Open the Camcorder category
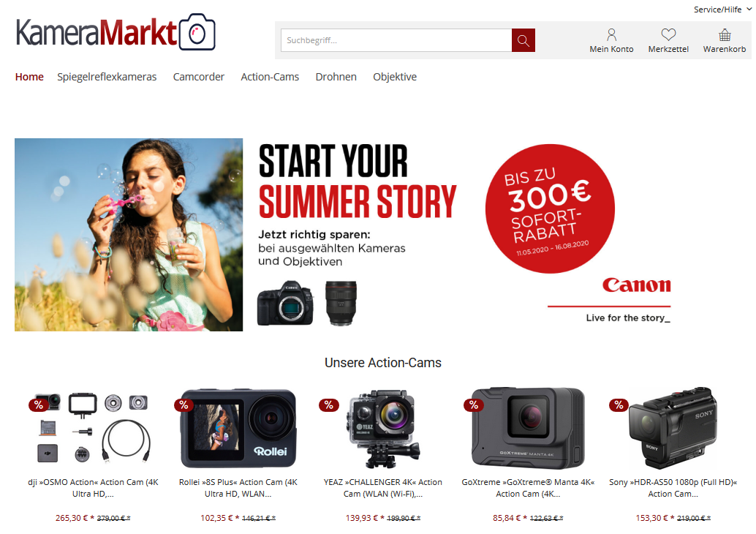 (199, 77)
